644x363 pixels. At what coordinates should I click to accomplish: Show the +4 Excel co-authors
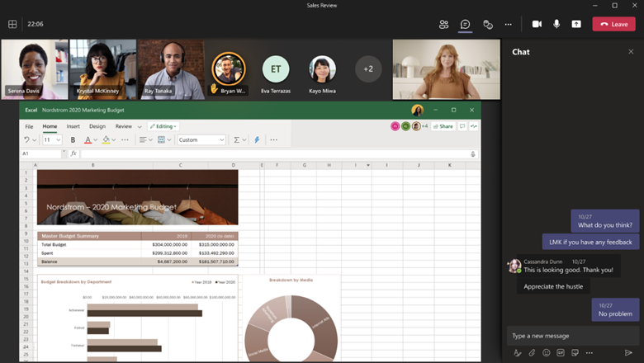click(424, 126)
